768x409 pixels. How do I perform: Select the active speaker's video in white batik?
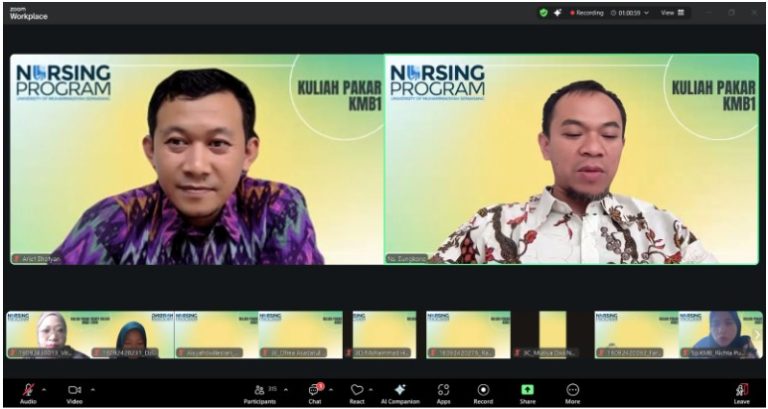[x=572, y=159]
